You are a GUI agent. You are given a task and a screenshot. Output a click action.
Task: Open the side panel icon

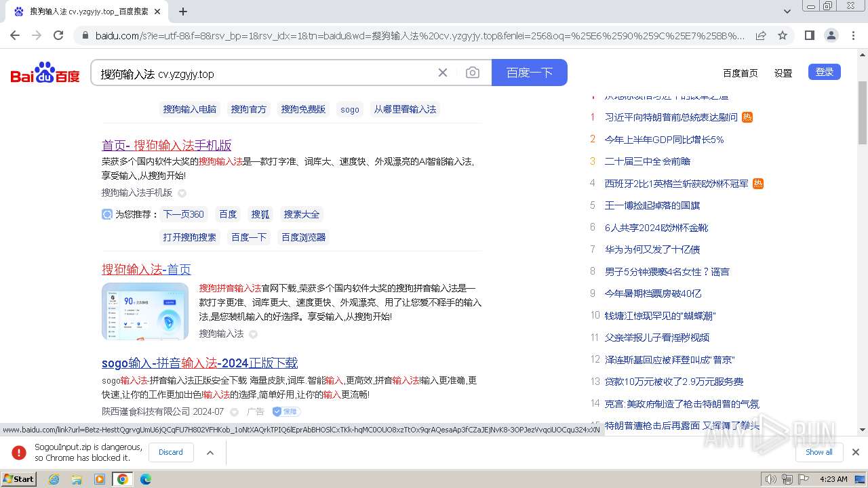[x=810, y=35]
